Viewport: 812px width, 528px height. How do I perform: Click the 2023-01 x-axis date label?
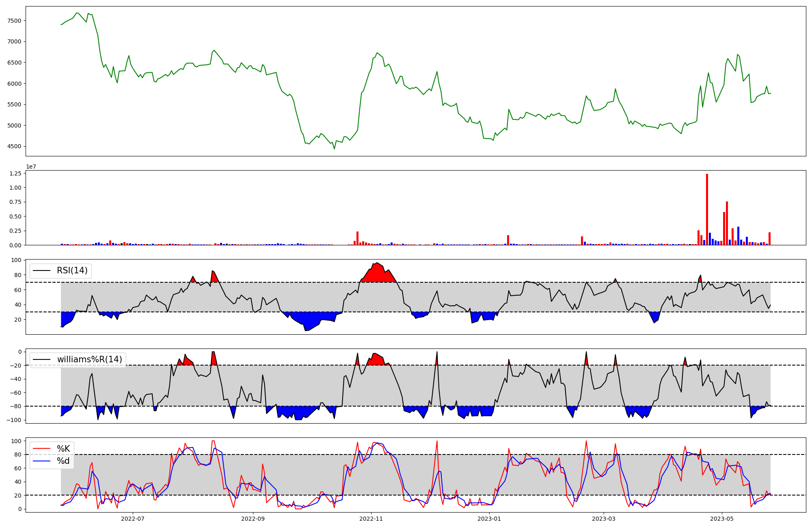(x=489, y=519)
